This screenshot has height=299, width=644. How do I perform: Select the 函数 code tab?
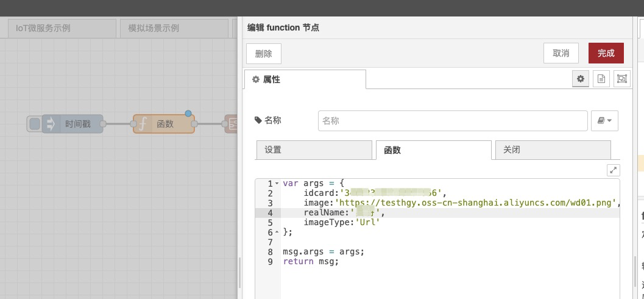(433, 149)
